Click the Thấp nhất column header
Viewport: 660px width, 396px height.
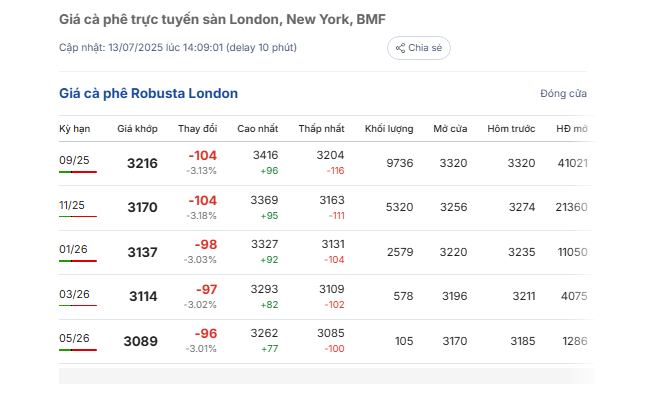click(x=321, y=129)
